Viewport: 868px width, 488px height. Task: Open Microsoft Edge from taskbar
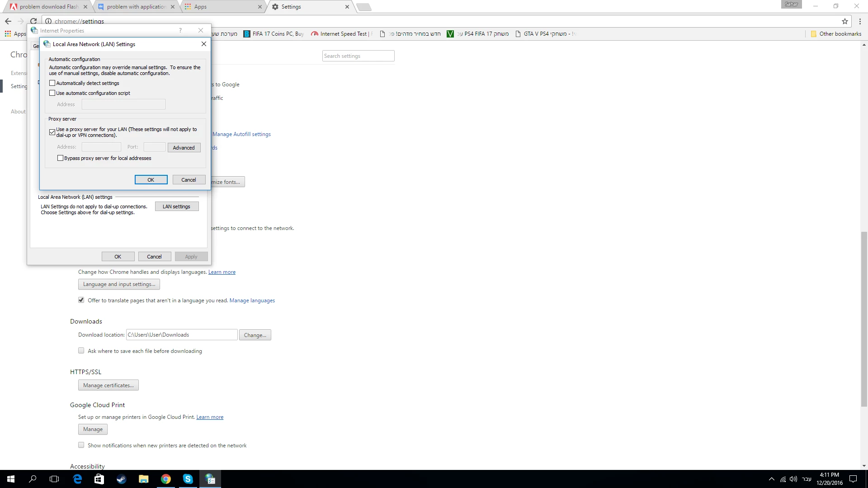tap(77, 479)
